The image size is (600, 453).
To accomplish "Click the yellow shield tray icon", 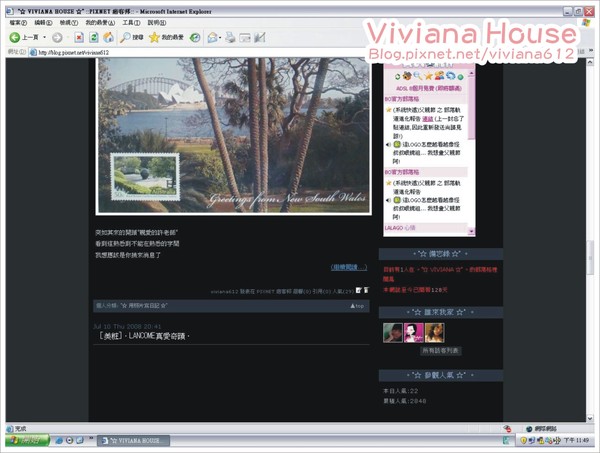I will 523,440.
